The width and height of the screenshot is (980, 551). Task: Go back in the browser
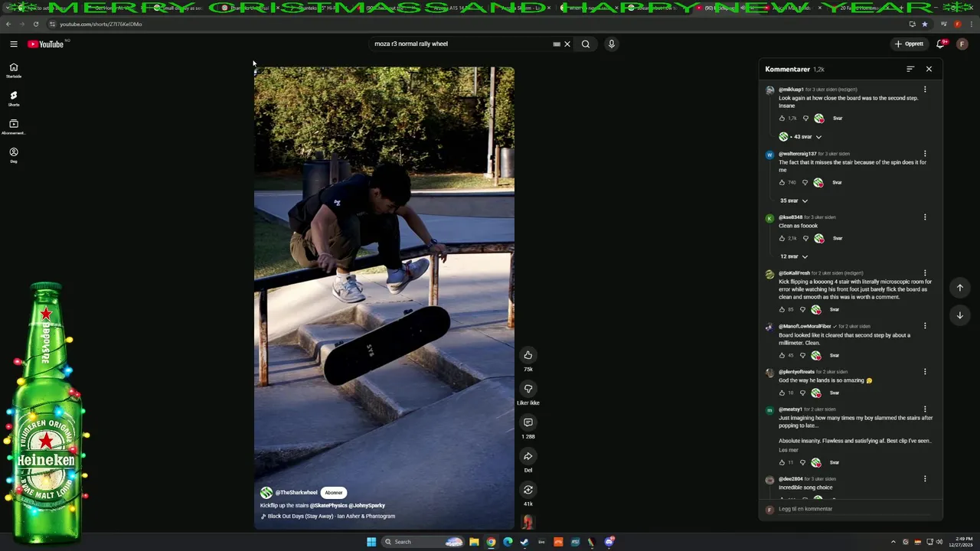(x=8, y=24)
